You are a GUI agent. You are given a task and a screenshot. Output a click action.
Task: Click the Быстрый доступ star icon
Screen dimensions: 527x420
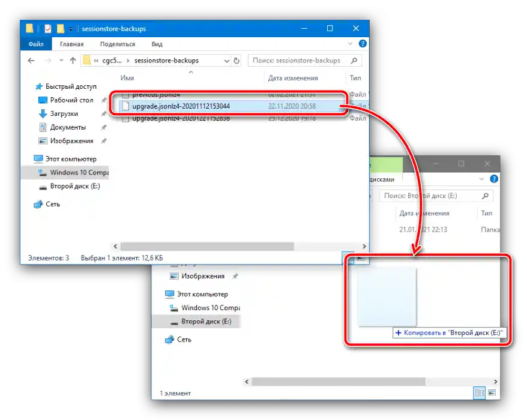(x=38, y=86)
